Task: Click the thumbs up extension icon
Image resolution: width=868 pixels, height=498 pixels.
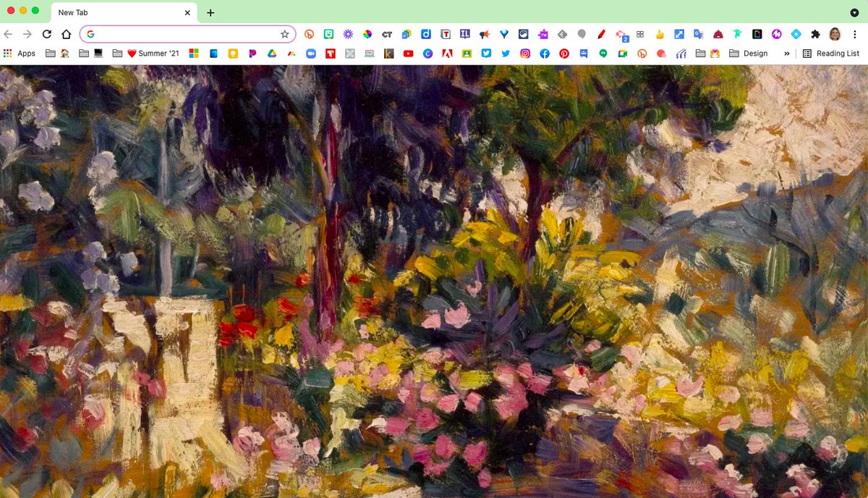Action: pyautogui.click(x=660, y=34)
